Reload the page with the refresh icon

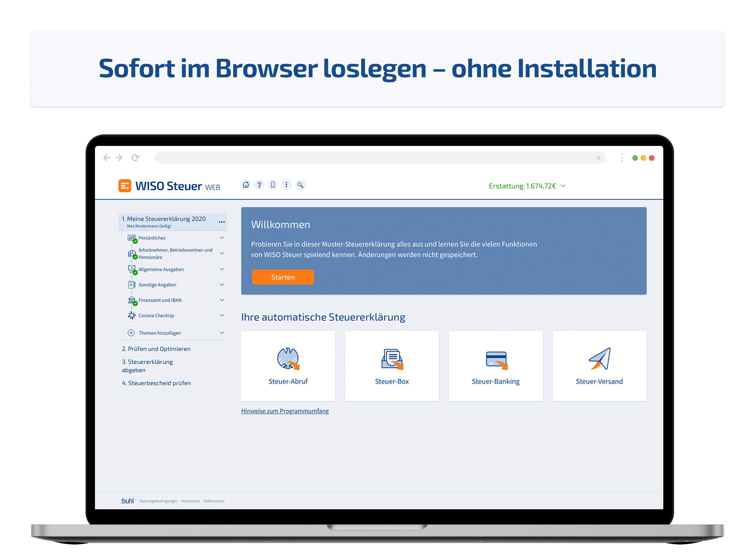tap(135, 158)
